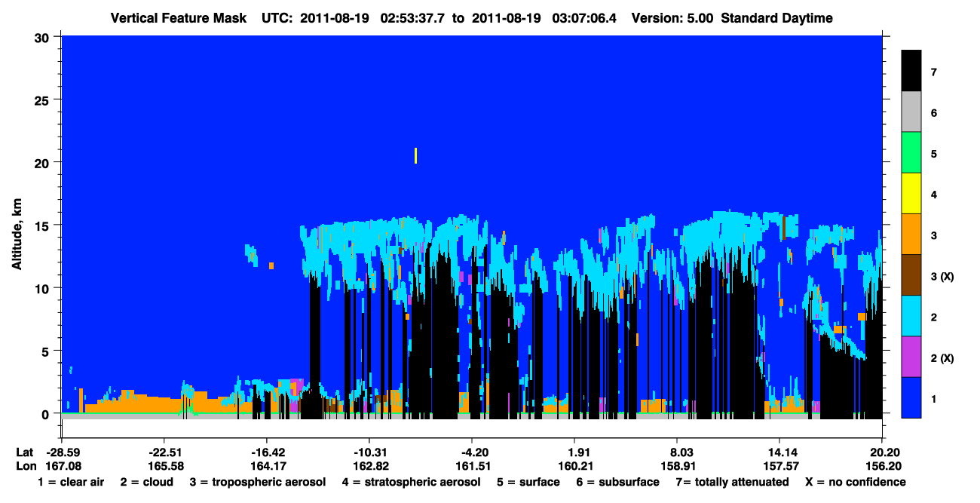Click the cyan cloud color swatch
The image size is (980, 503).
tap(911, 316)
